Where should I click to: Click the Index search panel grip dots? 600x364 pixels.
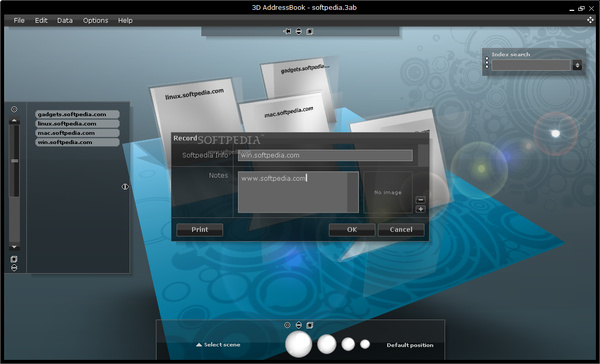487,62
